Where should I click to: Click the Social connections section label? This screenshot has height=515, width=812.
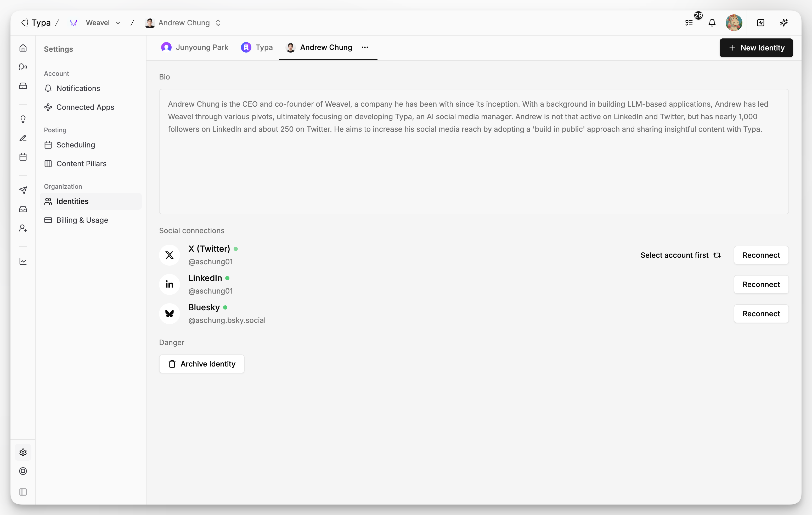click(191, 231)
